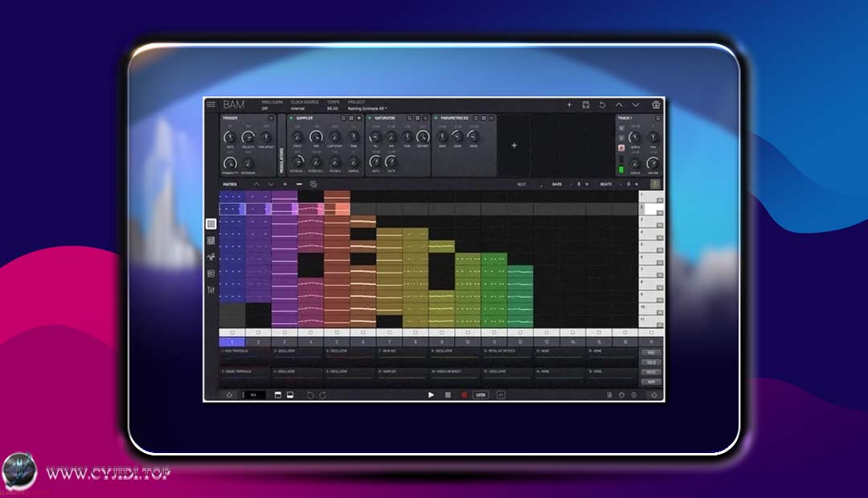Select next project with header down chevron
Image resolution: width=868 pixels, height=498 pixels.
pyautogui.click(x=636, y=104)
